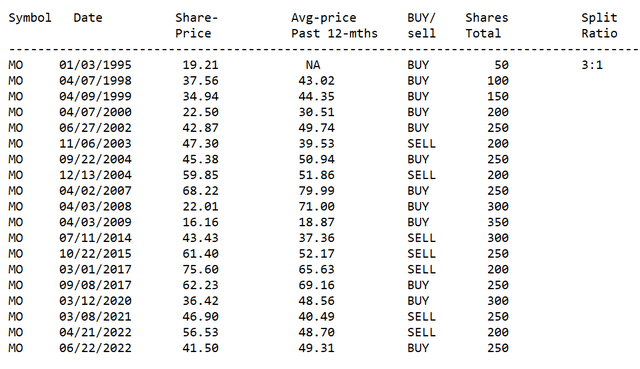
Task: Click the Shares Total column header
Action: (487, 25)
